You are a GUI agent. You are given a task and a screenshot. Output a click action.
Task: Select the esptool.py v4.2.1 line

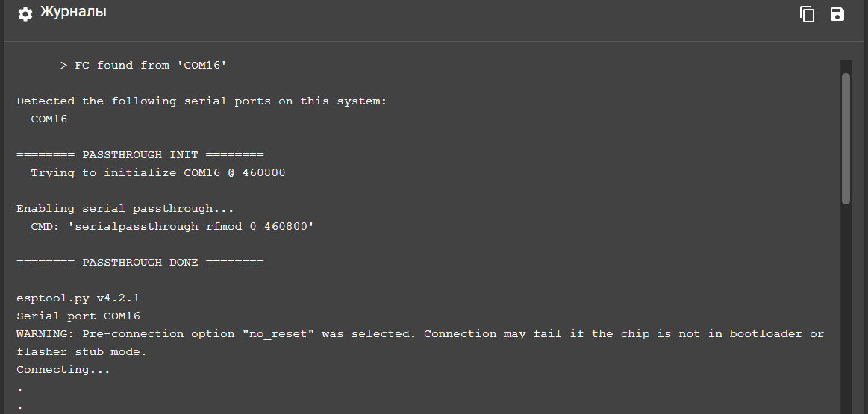pyautogui.click(x=78, y=298)
